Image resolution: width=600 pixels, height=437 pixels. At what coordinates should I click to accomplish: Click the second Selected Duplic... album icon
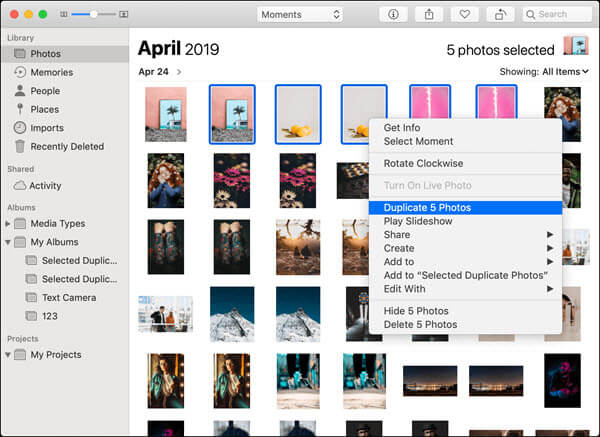(x=31, y=279)
